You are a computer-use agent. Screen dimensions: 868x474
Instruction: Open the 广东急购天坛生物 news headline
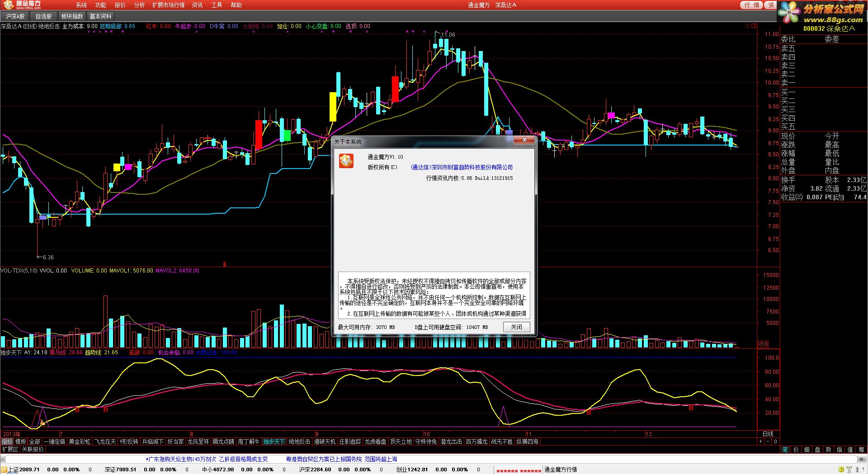pos(207,459)
